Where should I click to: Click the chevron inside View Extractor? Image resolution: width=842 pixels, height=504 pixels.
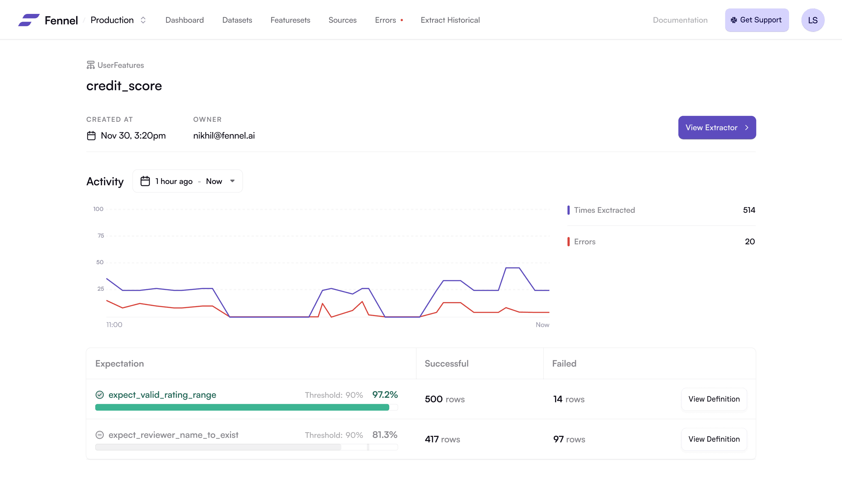(x=746, y=128)
